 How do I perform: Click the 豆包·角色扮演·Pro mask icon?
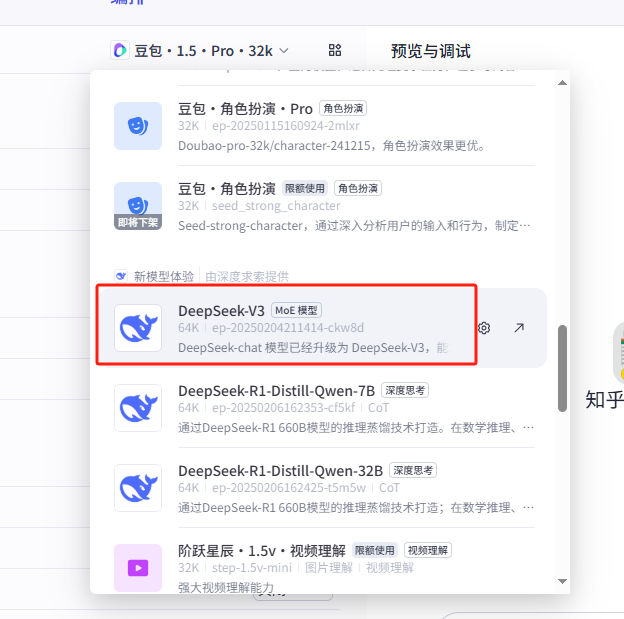138,126
